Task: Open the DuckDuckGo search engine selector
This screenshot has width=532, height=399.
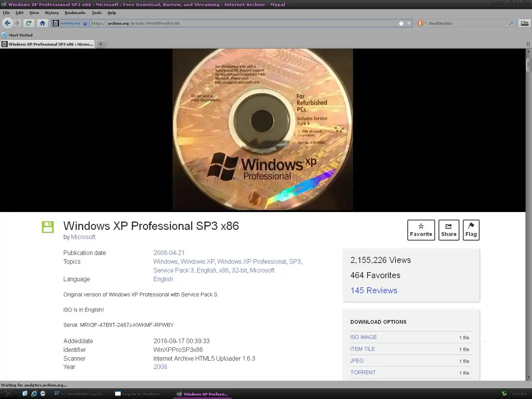Action: 421,23
